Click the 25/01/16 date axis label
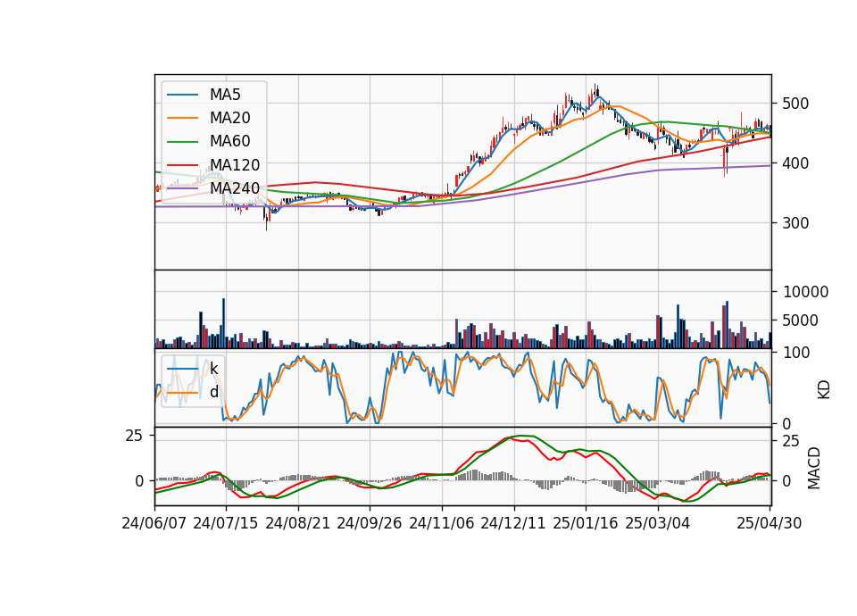The width and height of the screenshot is (857, 616). (586, 523)
